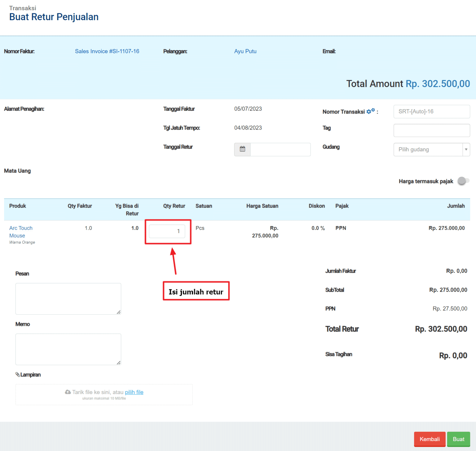This screenshot has height=451, width=476.
Task: Expand Gudang dropdown arrow
Action: tap(466, 149)
